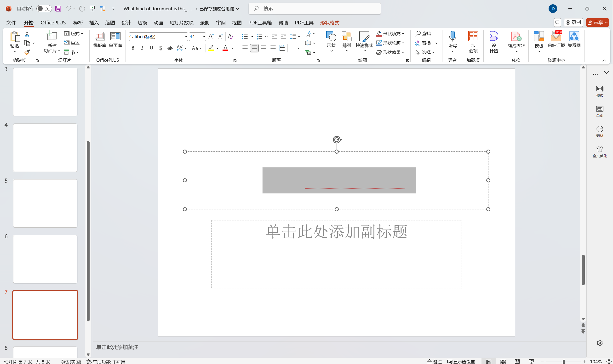Open 关系图 relationship diagrams
The image size is (613, 364).
click(x=574, y=40)
